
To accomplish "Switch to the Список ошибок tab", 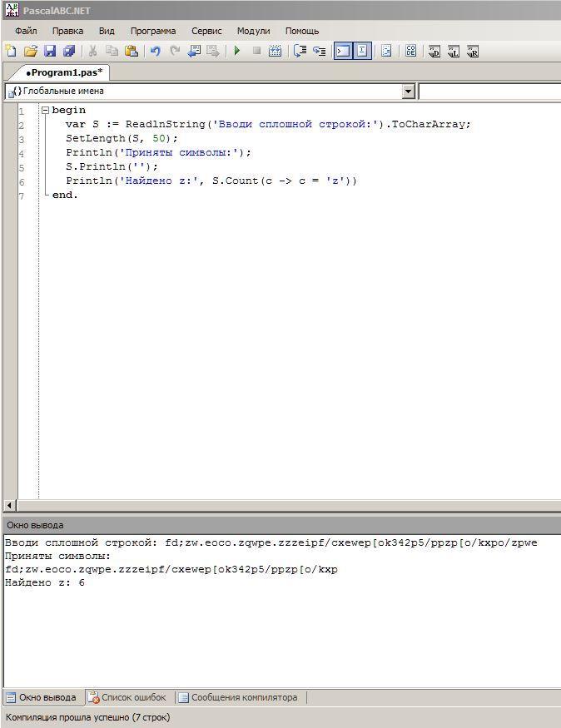I will point(127,697).
